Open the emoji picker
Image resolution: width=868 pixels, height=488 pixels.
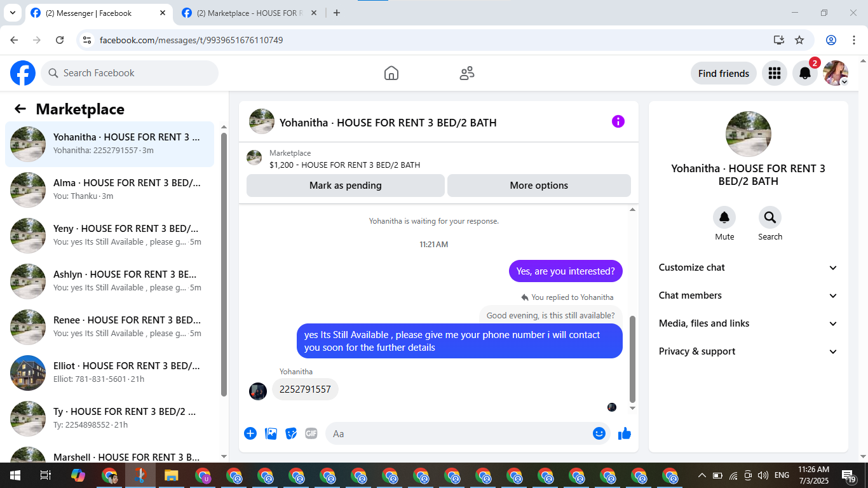click(599, 433)
